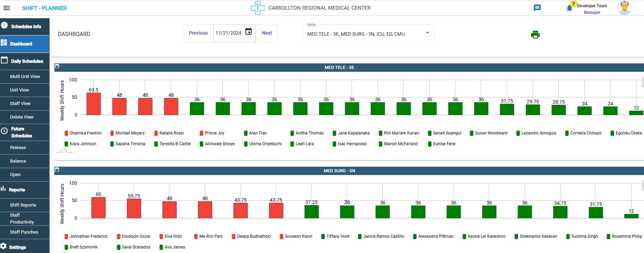Click the Previous date button
The width and height of the screenshot is (644, 253).
198,33
